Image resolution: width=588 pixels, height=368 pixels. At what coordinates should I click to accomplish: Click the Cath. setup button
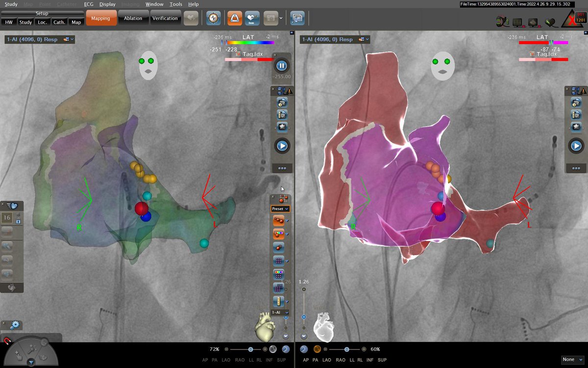click(59, 22)
